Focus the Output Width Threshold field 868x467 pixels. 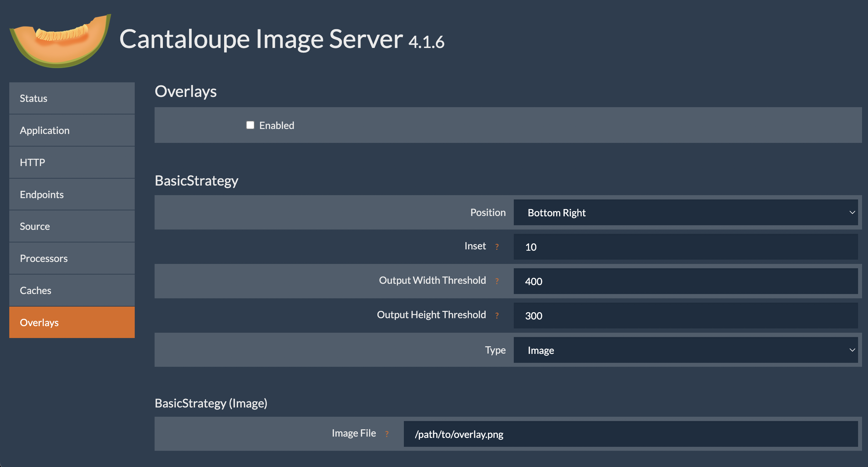coord(686,281)
